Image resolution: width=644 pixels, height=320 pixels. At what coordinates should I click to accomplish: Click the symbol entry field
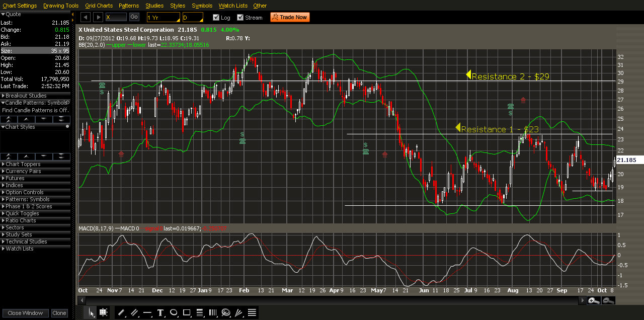116,17
